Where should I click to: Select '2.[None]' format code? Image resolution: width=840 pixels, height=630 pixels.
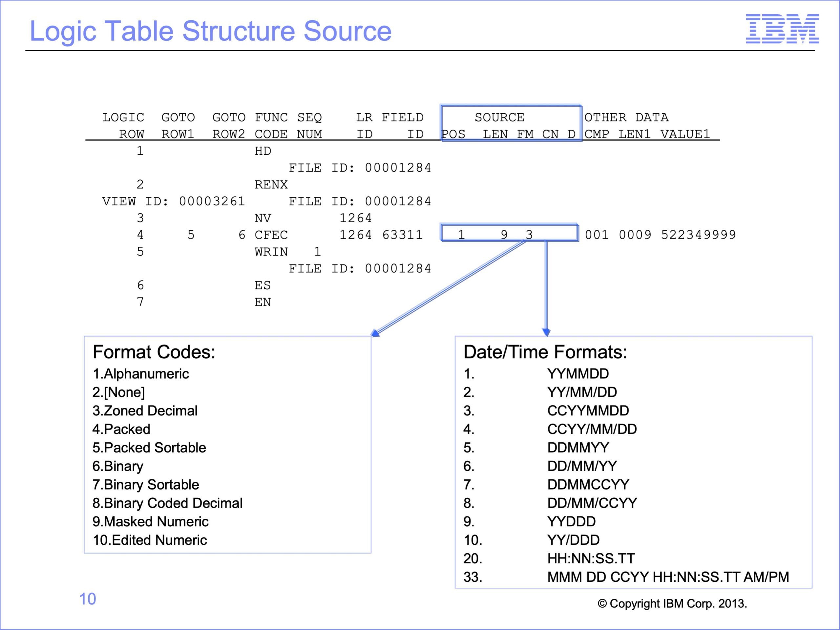(118, 392)
